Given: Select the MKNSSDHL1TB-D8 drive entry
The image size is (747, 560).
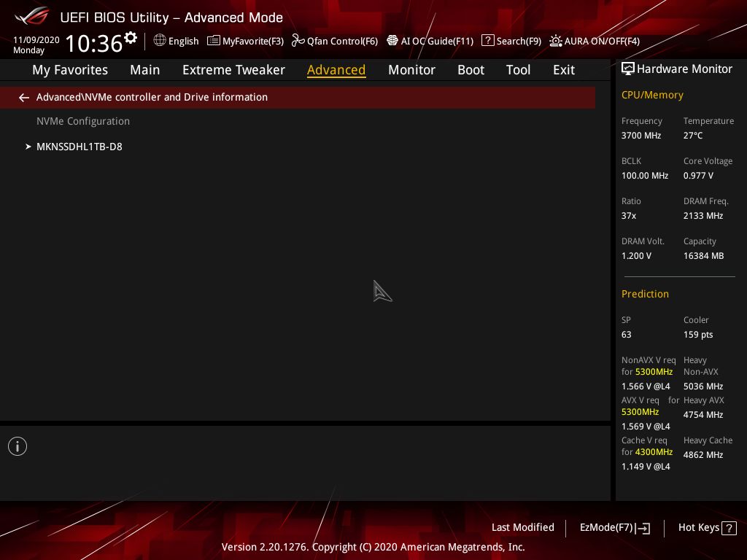Looking at the screenshot, I should coord(79,147).
